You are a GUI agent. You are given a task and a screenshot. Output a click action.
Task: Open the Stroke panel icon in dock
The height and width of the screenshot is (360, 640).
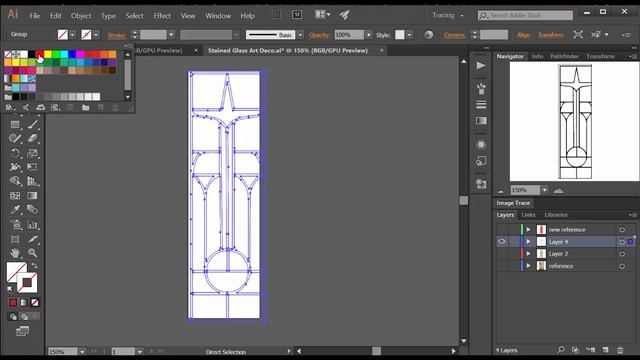(481, 105)
